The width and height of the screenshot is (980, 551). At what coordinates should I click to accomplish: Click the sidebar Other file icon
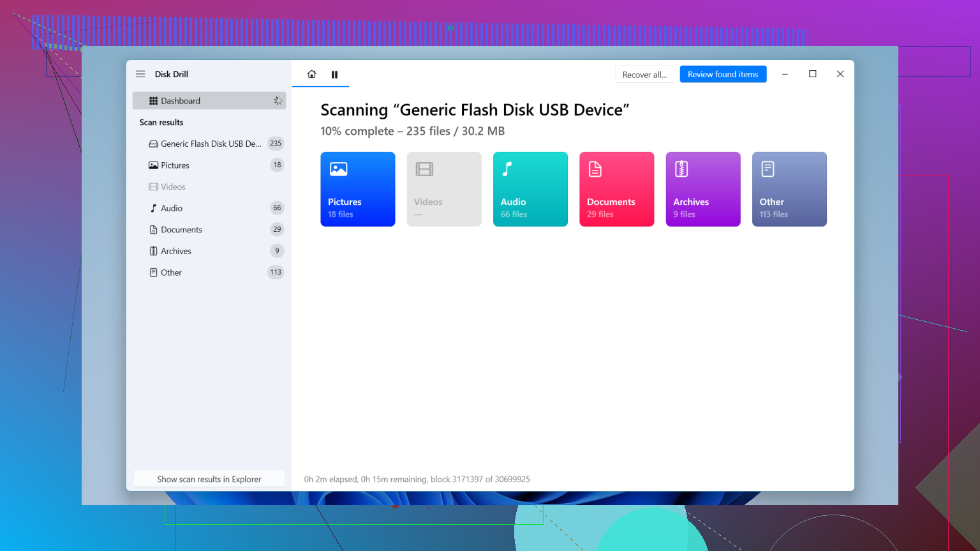click(153, 273)
